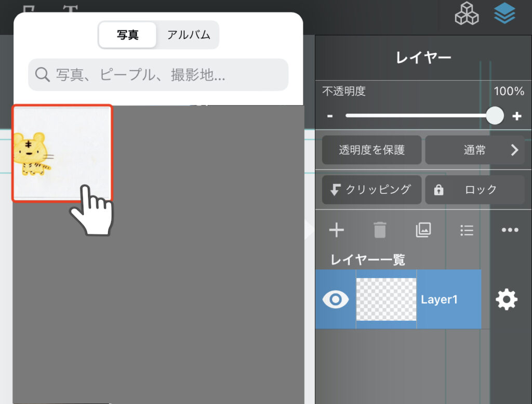This screenshot has width=532, height=404.
Task: Open the 3D materials cube icon
Action: click(467, 14)
